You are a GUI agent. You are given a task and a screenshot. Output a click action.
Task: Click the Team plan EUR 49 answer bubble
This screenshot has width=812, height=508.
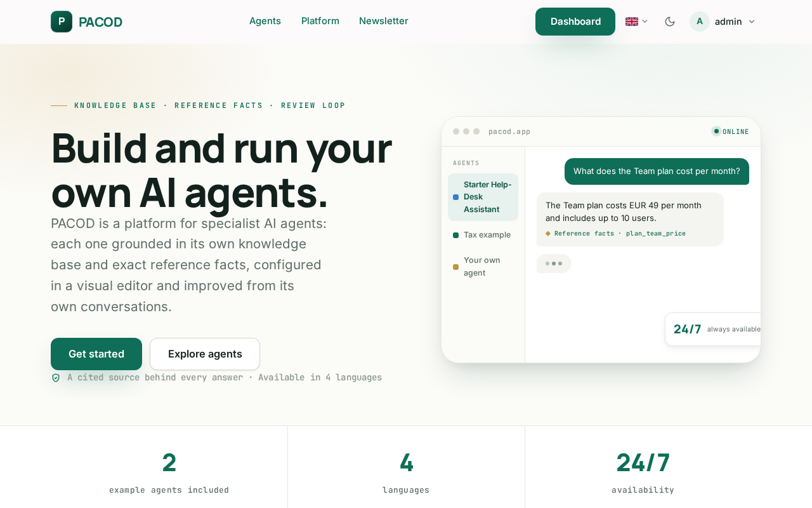click(630, 219)
